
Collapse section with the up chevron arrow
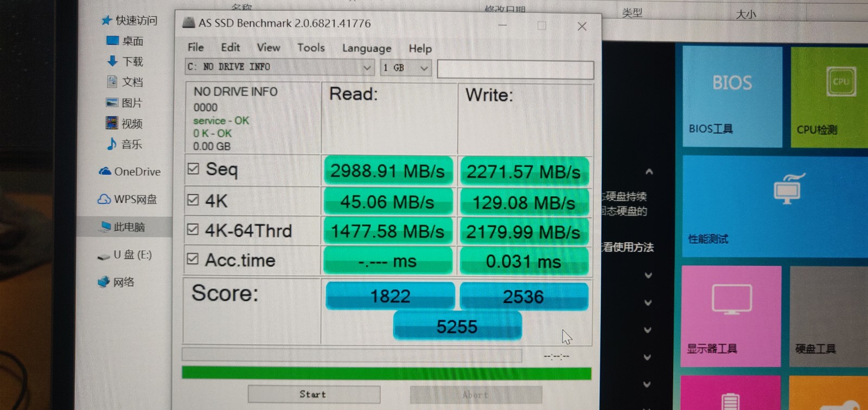[x=649, y=172]
